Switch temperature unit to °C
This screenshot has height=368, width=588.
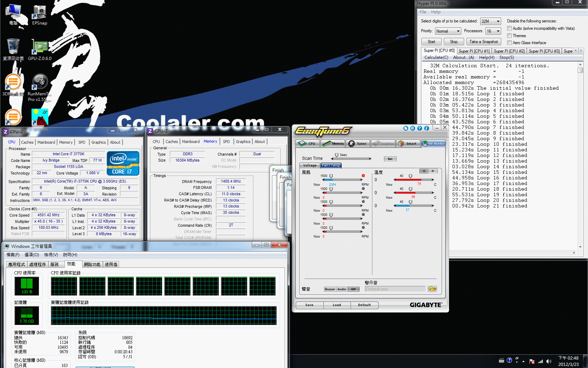point(424,171)
